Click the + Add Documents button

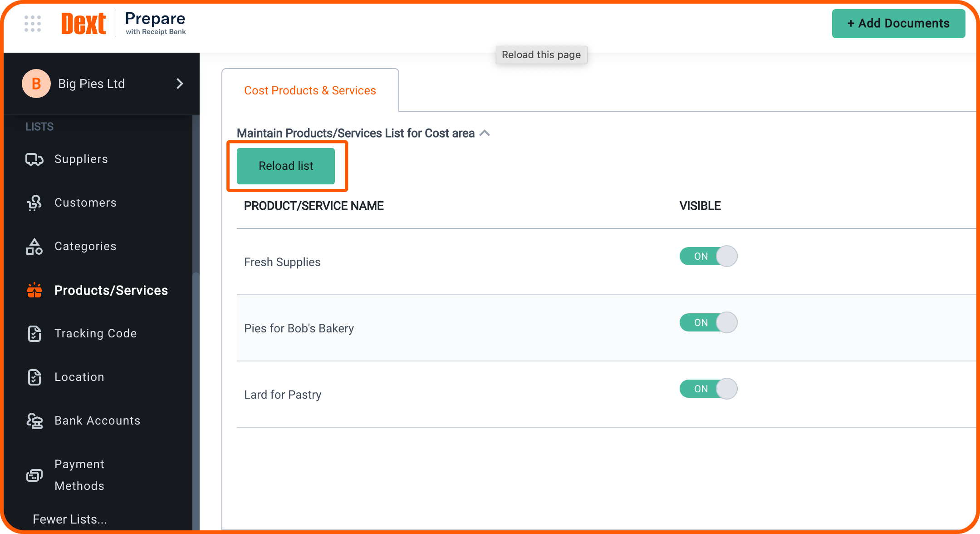898,24
